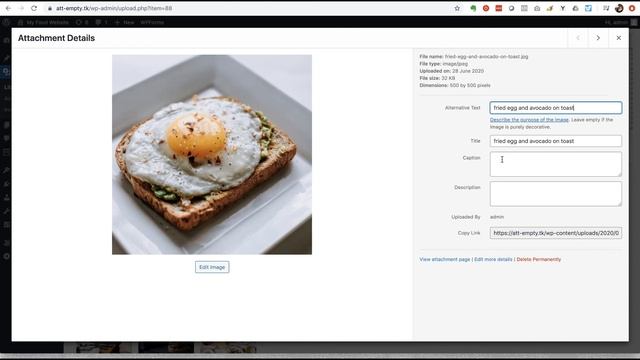Go to the previous attachment arrow
This screenshot has width=640, height=360.
pos(578,38)
